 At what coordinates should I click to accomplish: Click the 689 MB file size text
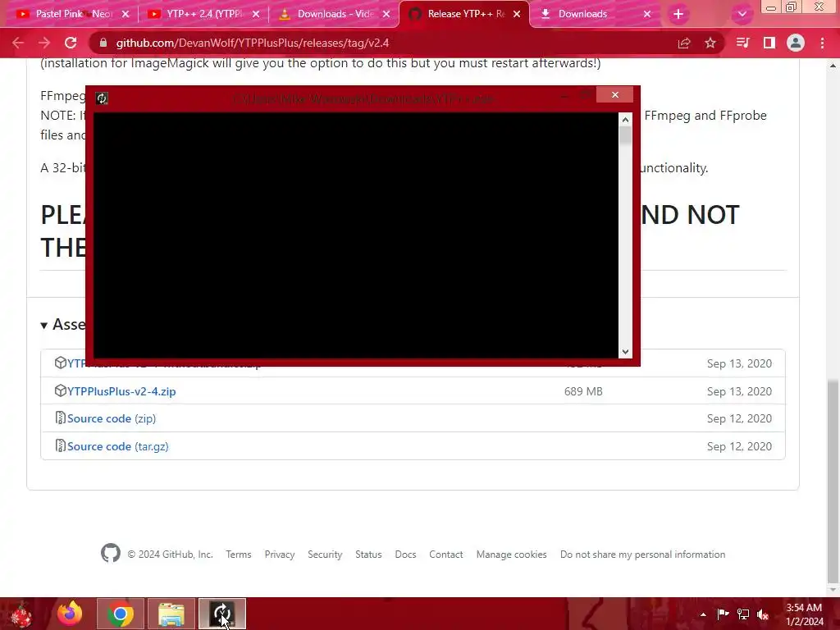pyautogui.click(x=583, y=391)
